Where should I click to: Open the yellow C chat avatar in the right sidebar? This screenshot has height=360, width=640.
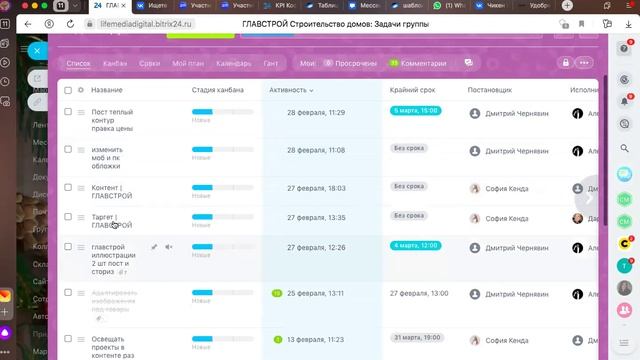point(624,244)
